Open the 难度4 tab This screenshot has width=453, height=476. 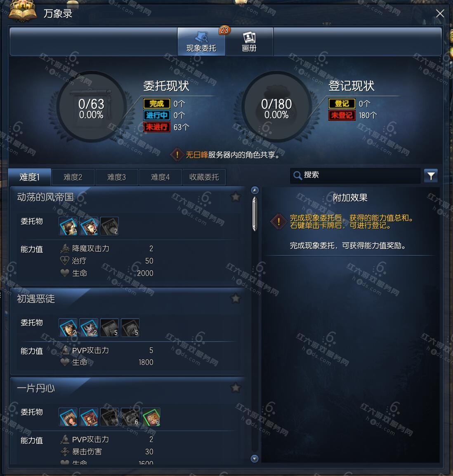click(x=160, y=177)
